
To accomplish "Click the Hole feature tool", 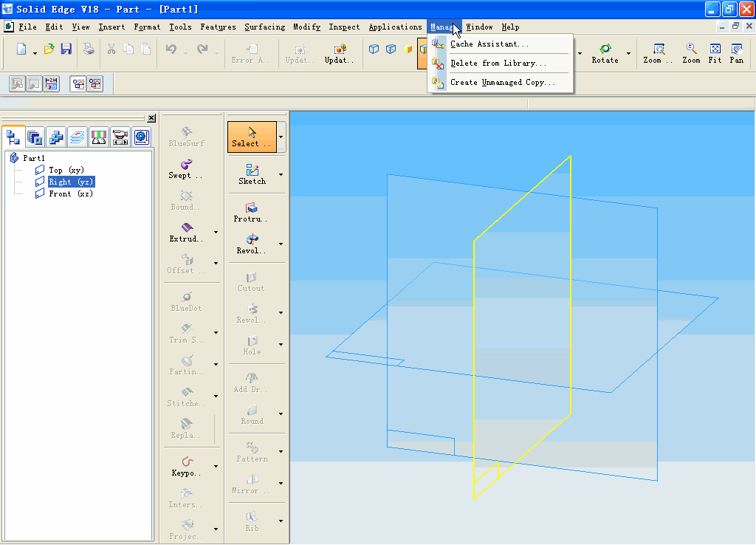I will tap(252, 346).
